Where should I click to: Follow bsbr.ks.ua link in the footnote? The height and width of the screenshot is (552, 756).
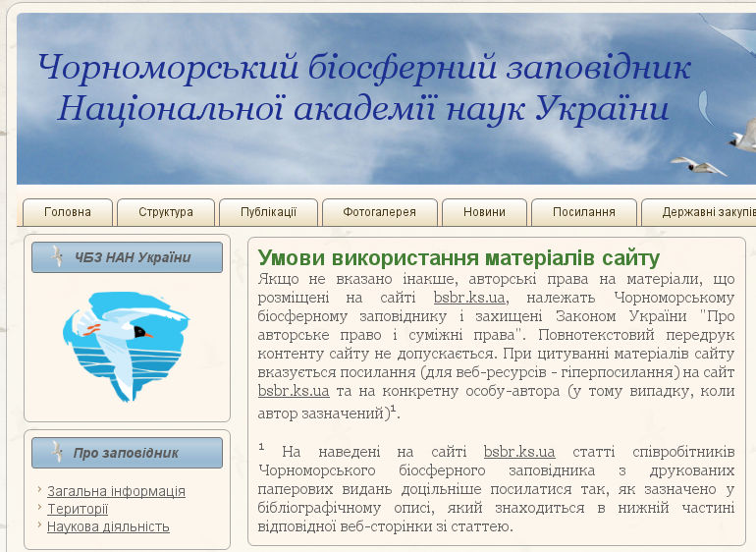[x=519, y=452]
